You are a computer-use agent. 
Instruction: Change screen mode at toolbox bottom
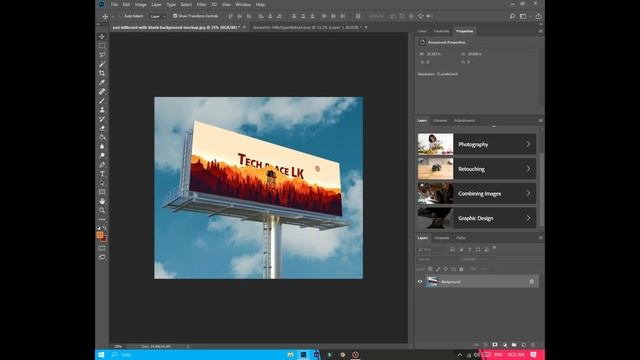(x=102, y=257)
